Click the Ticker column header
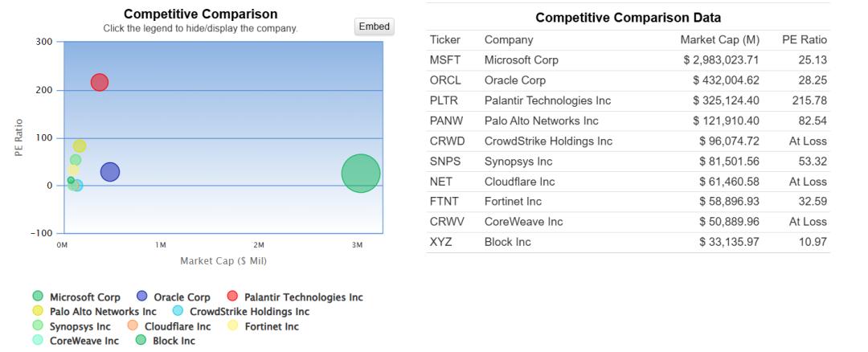The height and width of the screenshot is (352, 868). [x=445, y=39]
